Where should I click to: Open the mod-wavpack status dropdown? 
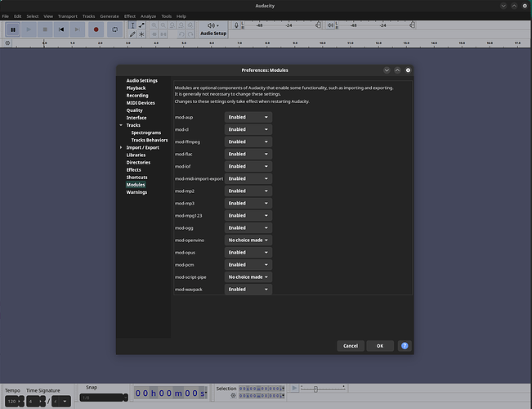(248, 290)
